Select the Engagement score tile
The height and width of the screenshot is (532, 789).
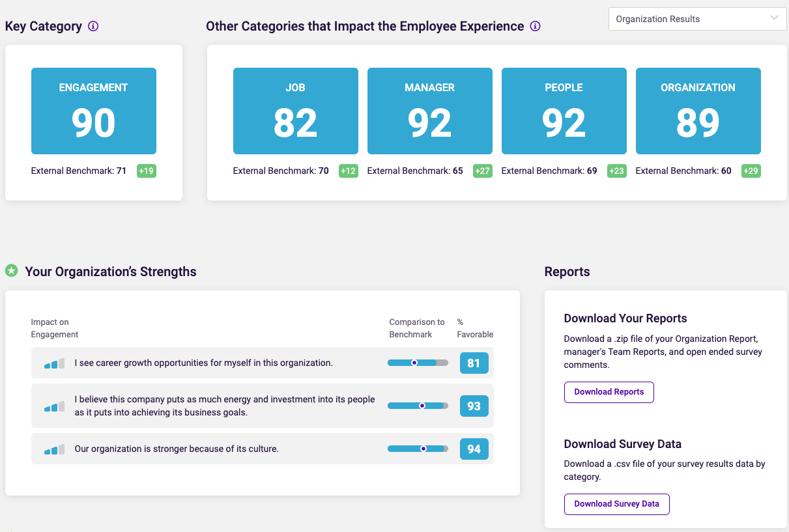(x=94, y=111)
